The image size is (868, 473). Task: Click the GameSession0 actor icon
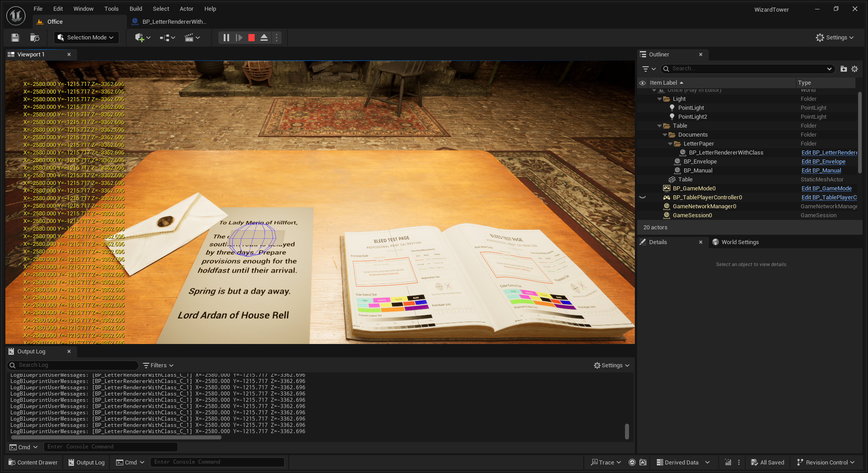(x=666, y=215)
